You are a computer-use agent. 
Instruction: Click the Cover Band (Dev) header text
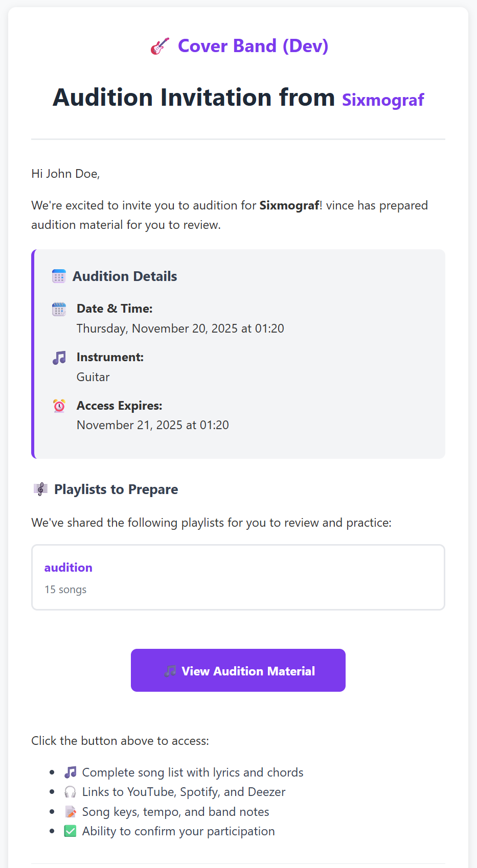(x=253, y=45)
